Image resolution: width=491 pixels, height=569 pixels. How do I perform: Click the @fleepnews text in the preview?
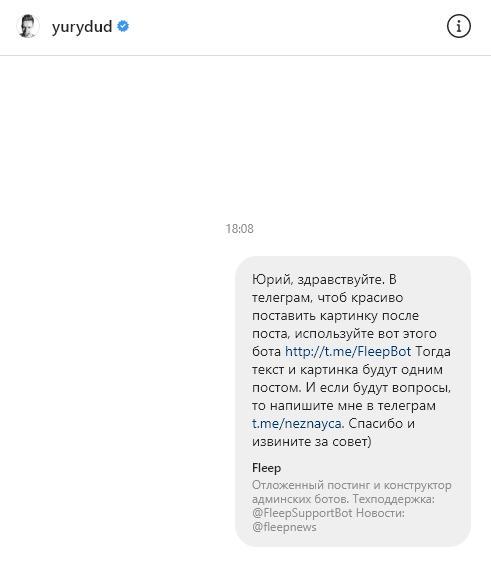point(284,527)
